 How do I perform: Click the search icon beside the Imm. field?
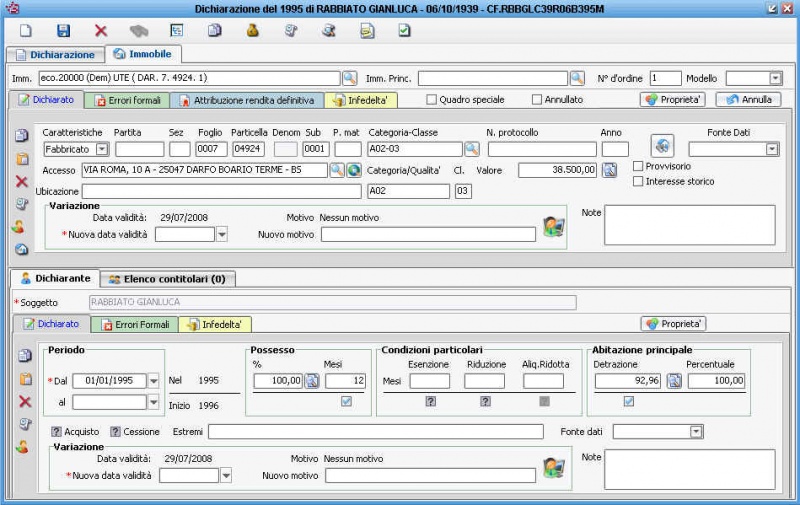tap(350, 78)
